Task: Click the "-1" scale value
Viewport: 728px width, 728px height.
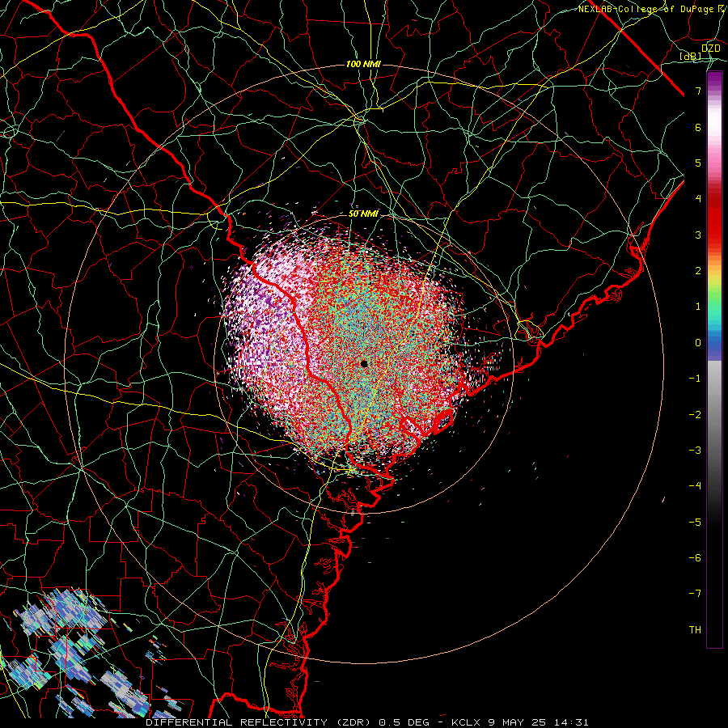Action: click(695, 379)
